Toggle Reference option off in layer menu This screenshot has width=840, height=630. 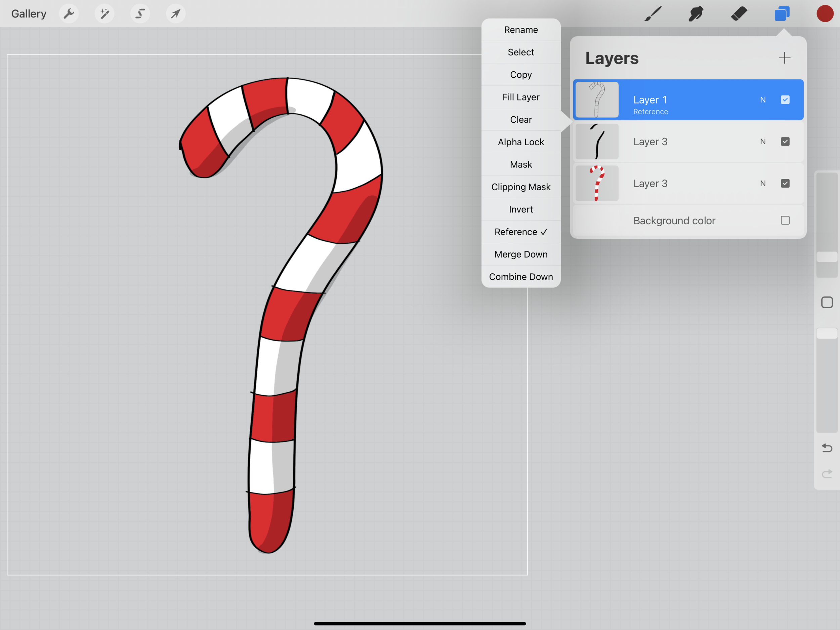pos(521,232)
